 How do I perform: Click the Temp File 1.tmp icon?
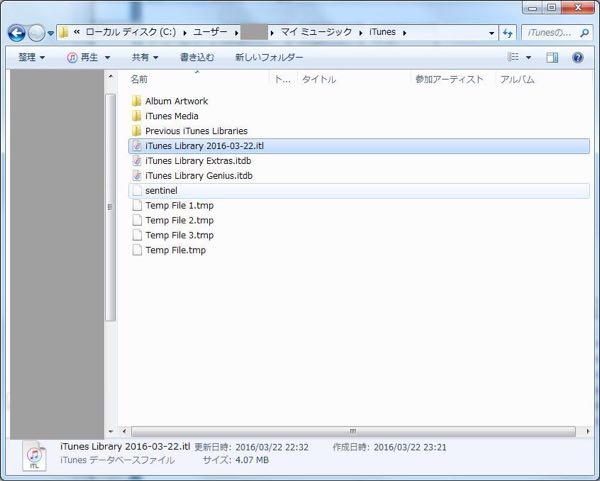pyautogui.click(x=137, y=205)
